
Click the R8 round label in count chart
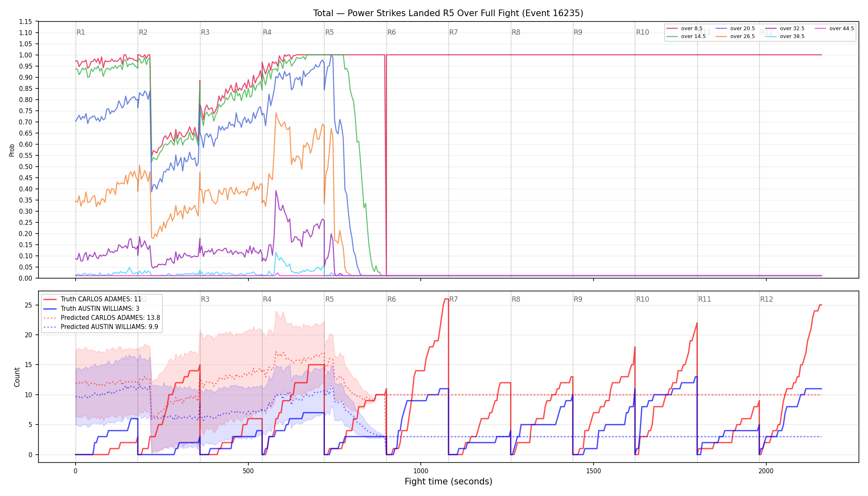click(516, 299)
